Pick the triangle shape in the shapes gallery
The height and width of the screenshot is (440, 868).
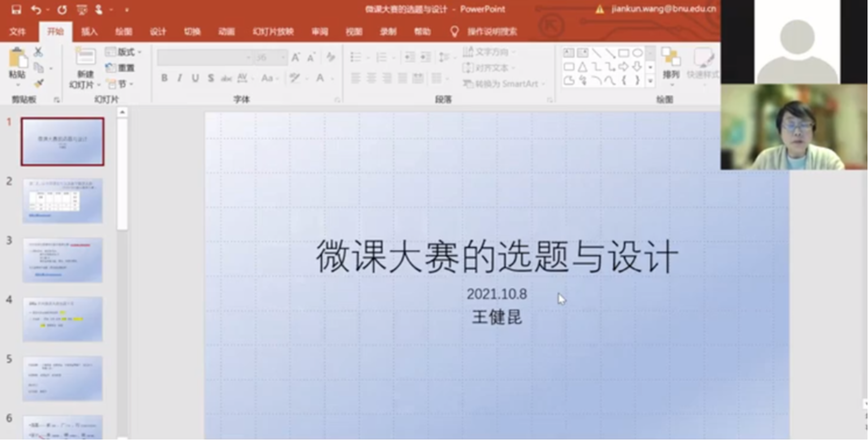(583, 67)
